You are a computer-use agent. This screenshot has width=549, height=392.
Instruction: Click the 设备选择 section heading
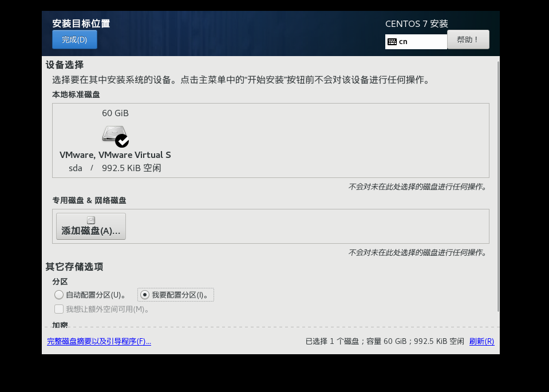click(65, 65)
